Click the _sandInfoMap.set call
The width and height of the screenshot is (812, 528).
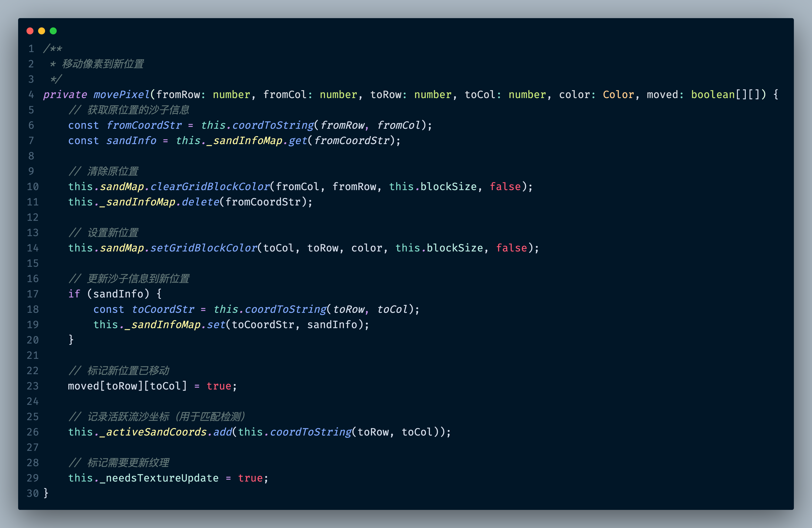pos(216,324)
